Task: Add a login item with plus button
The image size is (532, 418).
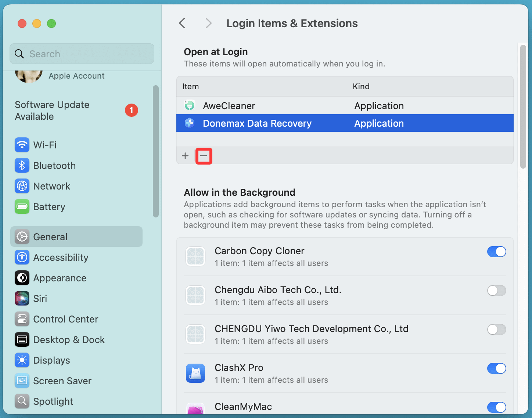Action: (x=185, y=156)
